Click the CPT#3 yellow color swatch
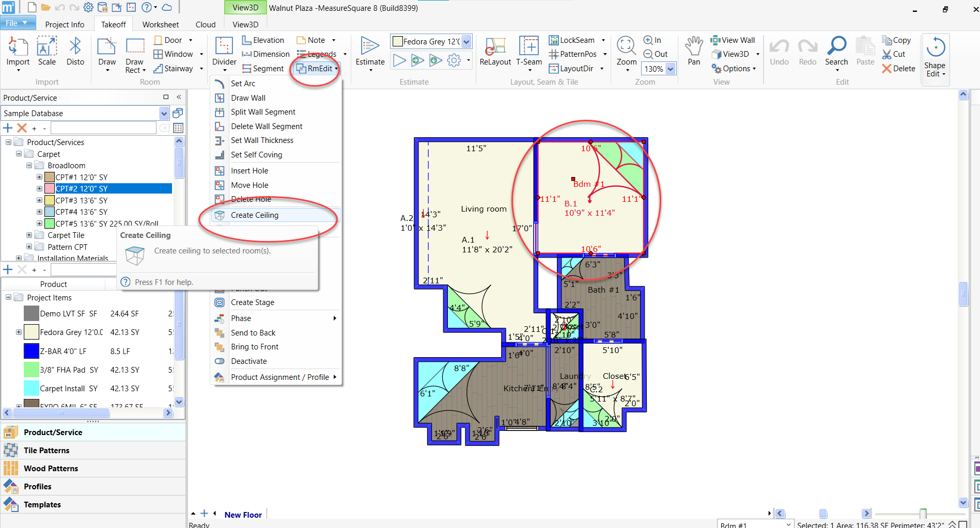Image resolution: width=980 pixels, height=528 pixels. (x=50, y=200)
